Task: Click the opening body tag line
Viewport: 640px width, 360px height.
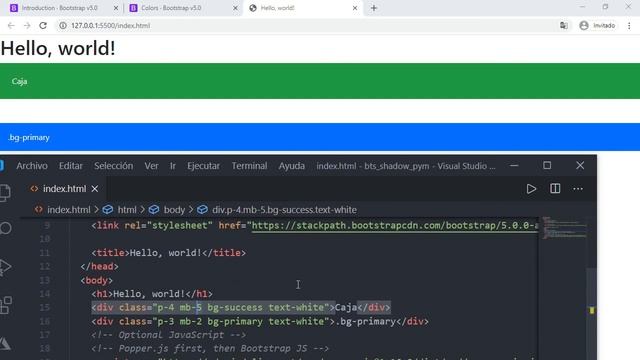Action: point(97,280)
